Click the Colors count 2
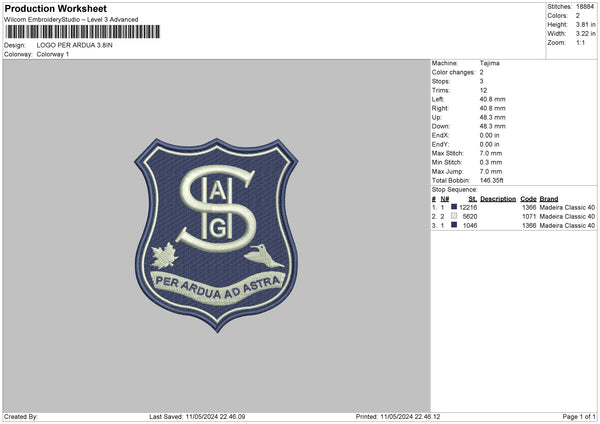This screenshot has width=600, height=424. (578, 16)
